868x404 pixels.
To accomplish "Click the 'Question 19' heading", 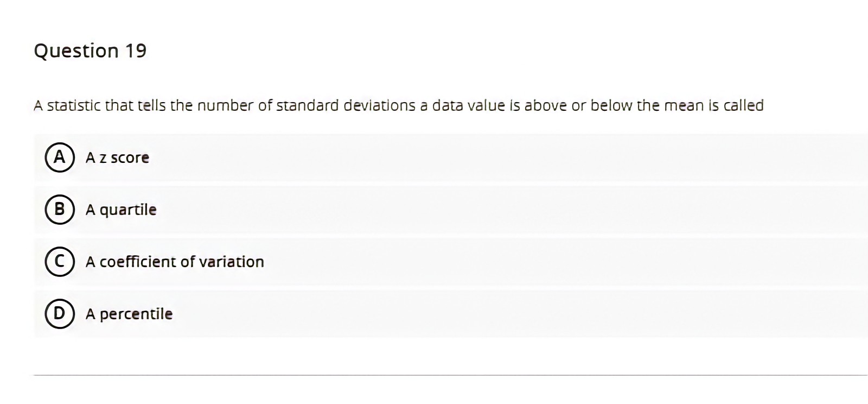I will click(90, 50).
